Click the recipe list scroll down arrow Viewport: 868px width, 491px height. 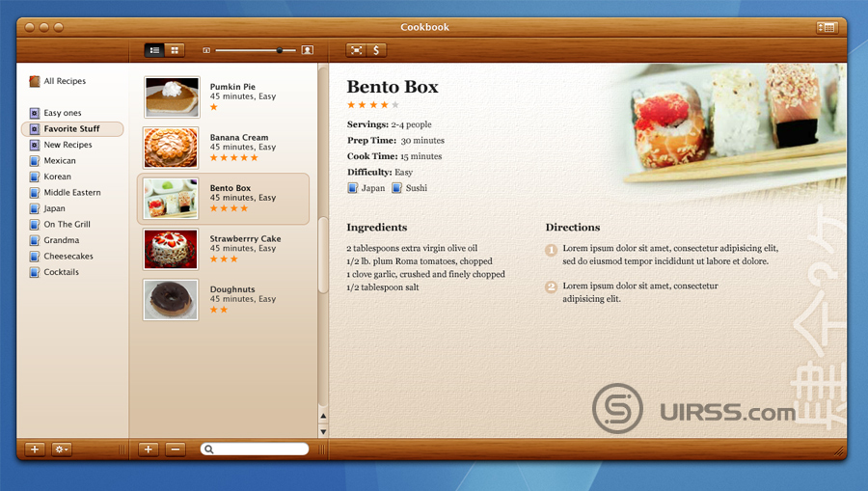click(323, 432)
